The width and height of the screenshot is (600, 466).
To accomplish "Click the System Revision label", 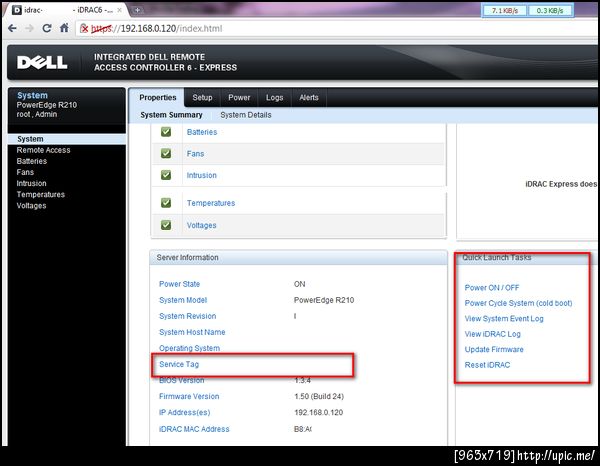I will pos(188,316).
